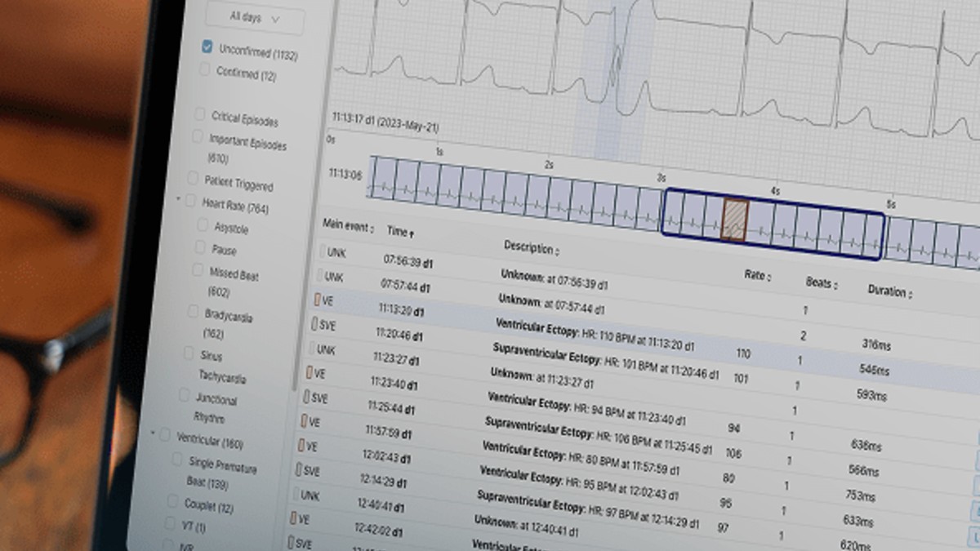Tick the Junctional Rhythm checkbox
The height and width of the screenshot is (551, 980).
click(183, 395)
